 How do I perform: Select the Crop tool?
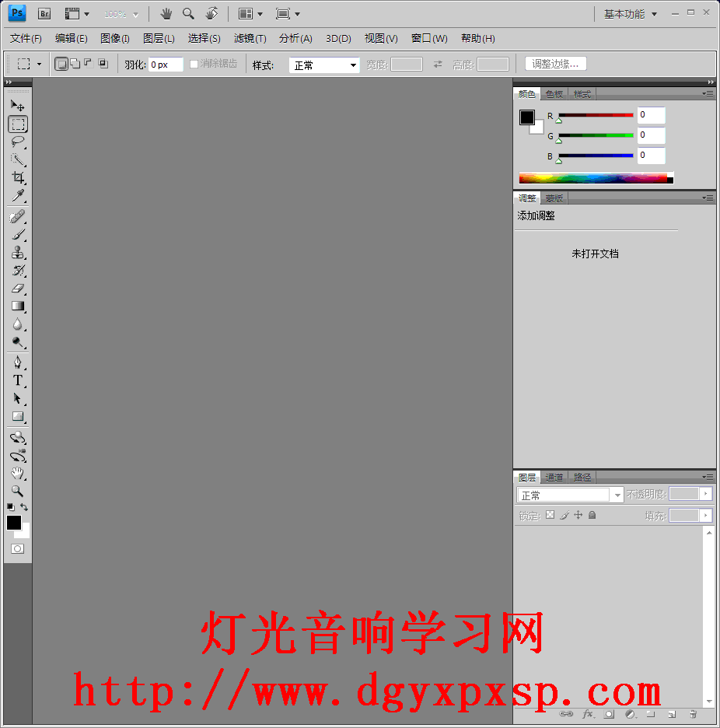(x=18, y=178)
